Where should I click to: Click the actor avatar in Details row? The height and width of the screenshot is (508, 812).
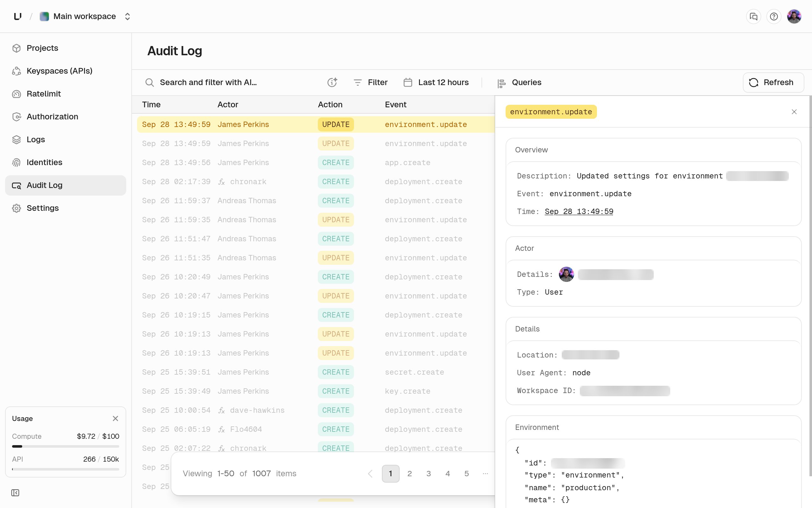(566, 275)
